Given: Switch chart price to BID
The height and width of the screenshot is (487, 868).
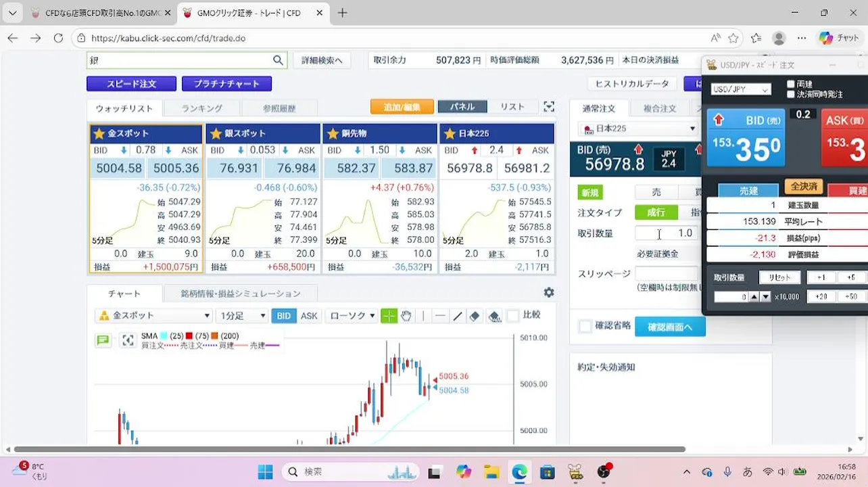Looking at the screenshot, I should 284,316.
